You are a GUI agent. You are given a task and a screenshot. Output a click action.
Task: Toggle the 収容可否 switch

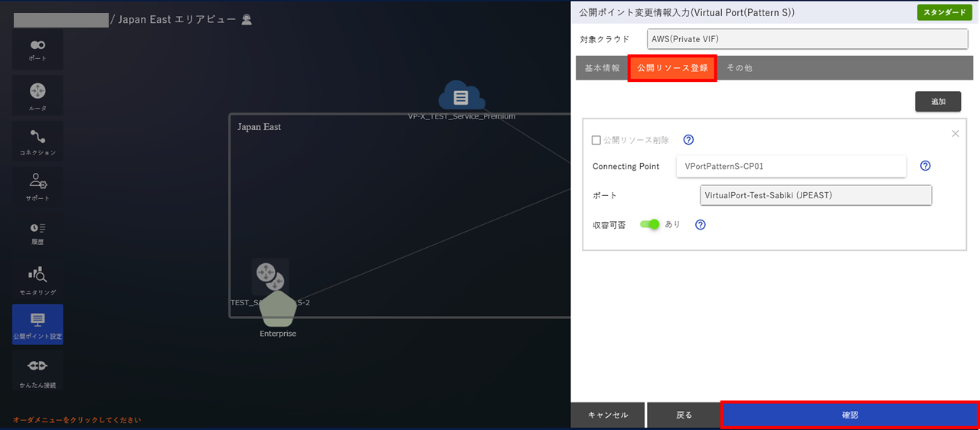coord(649,225)
